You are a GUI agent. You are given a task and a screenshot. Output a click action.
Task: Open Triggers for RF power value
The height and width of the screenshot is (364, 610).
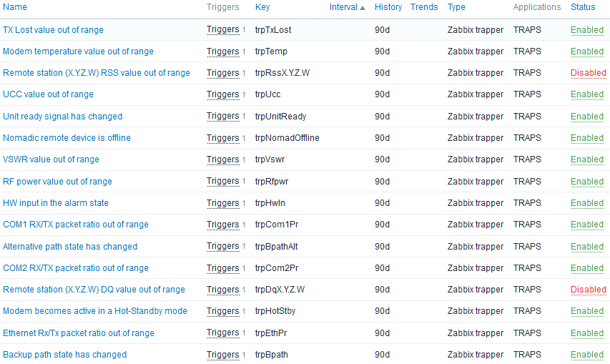coord(223,181)
